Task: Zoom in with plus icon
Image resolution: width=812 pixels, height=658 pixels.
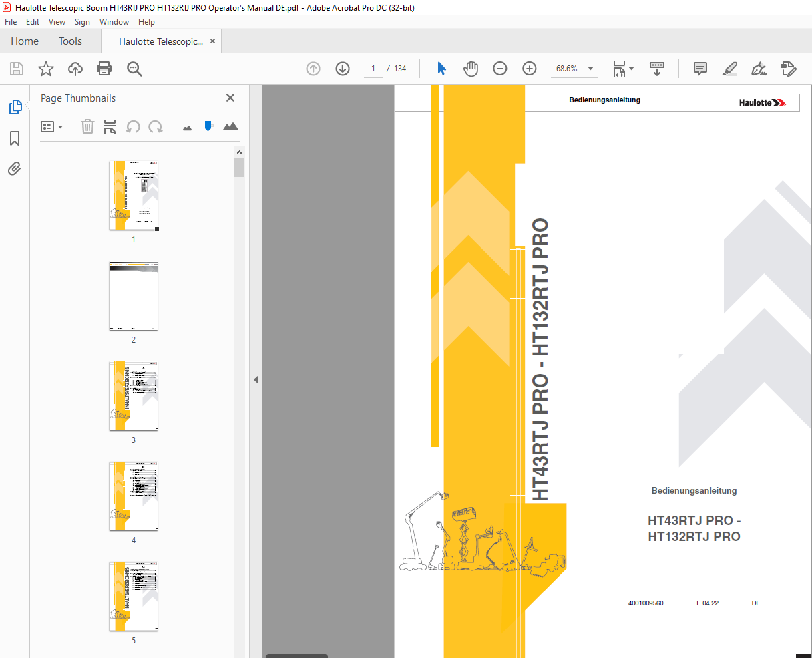Action: [530, 69]
